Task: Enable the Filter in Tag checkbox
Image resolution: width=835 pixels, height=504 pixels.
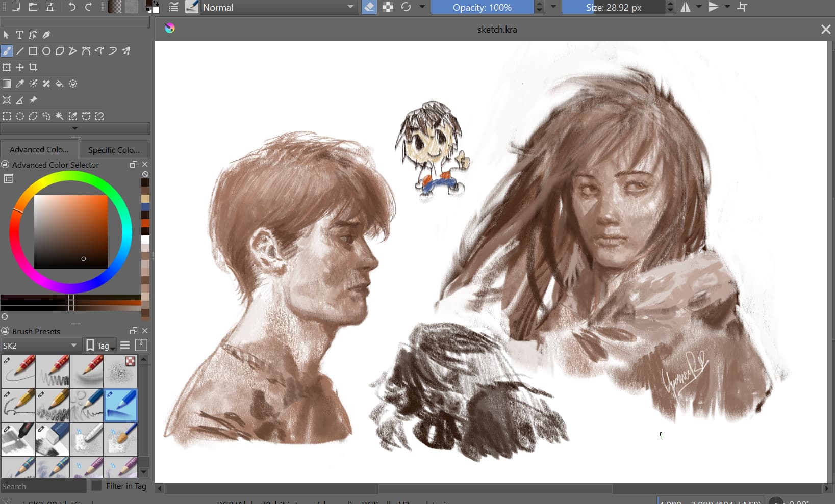Action: [x=96, y=486]
